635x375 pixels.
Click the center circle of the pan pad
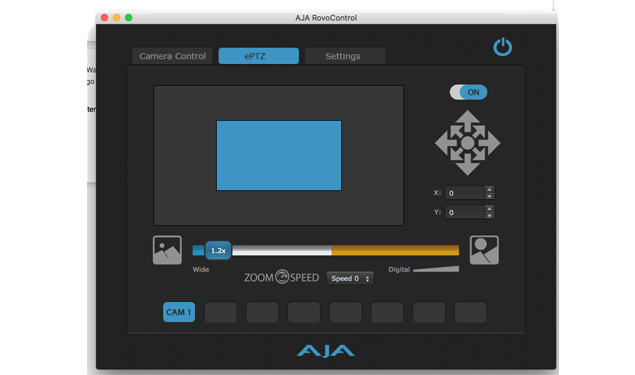coord(468,143)
